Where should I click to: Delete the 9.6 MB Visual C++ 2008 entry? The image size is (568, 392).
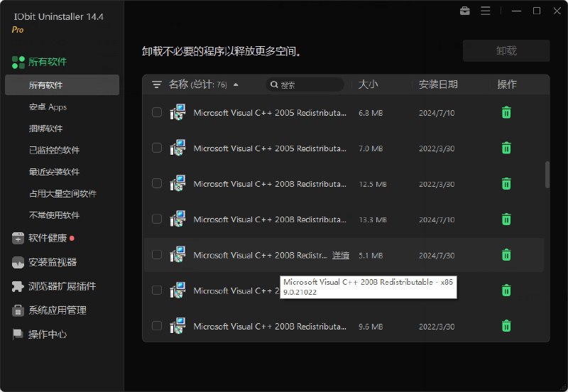coord(506,326)
